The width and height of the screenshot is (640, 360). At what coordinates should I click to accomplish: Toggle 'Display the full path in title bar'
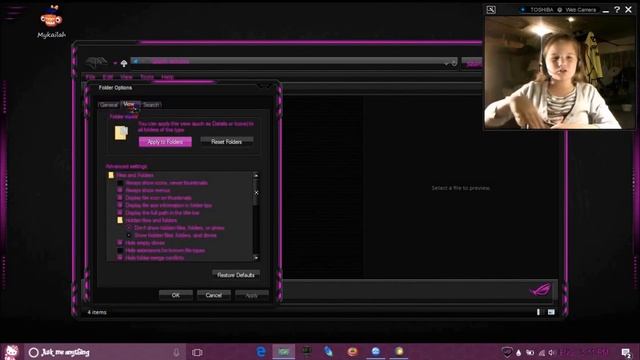[x=120, y=213]
